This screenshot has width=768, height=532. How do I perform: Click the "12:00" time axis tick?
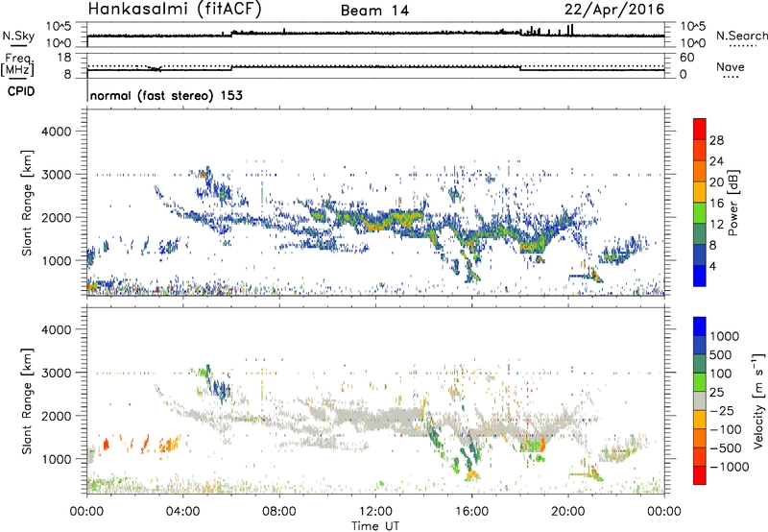375,512
